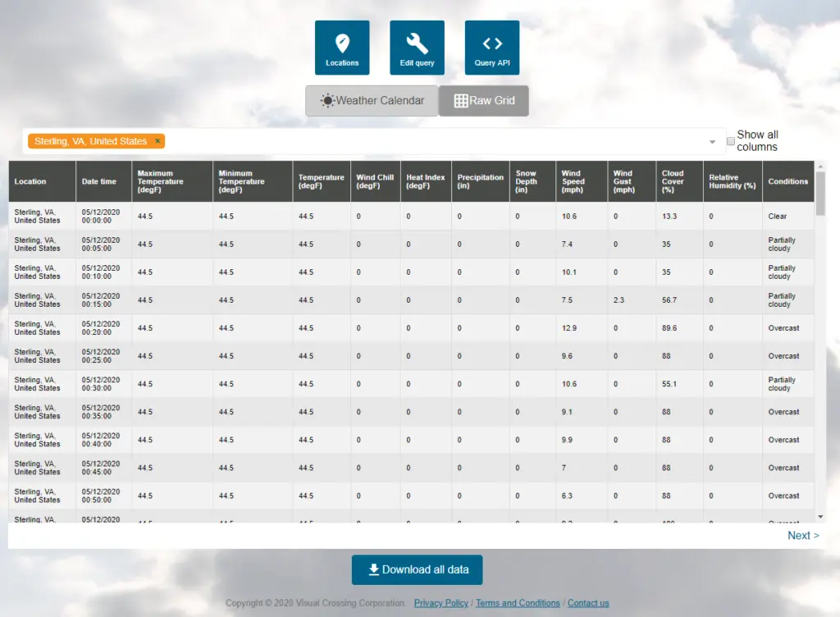This screenshot has height=617, width=840.
Task: Open the Query API code icon
Action: (x=492, y=48)
